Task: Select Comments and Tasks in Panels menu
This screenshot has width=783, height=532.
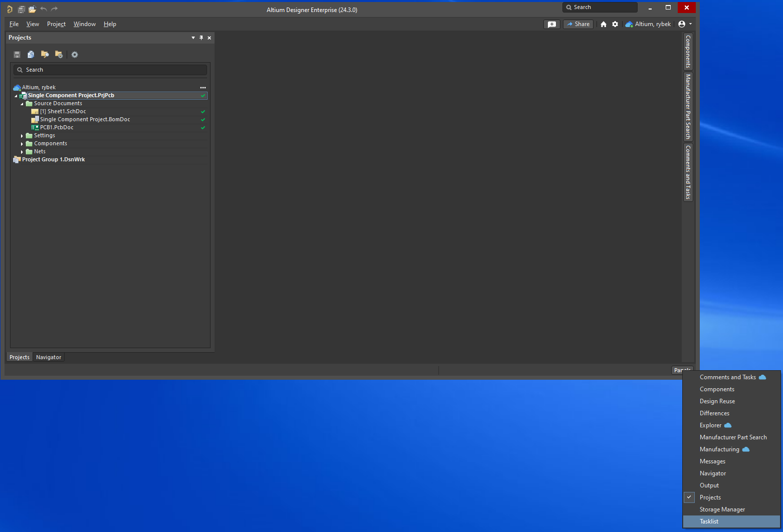Action: 732,377
